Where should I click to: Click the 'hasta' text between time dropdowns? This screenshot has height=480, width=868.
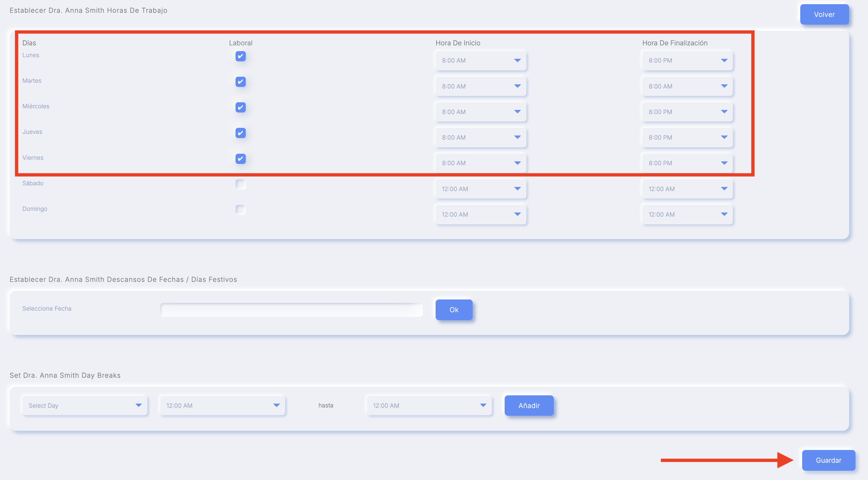tap(326, 406)
